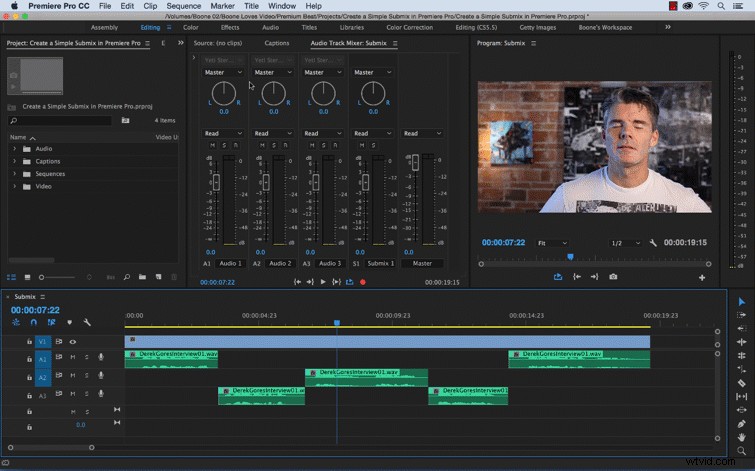Mute the A1 track in timeline
Image resolution: width=755 pixels, height=471 pixels.
click(x=73, y=357)
